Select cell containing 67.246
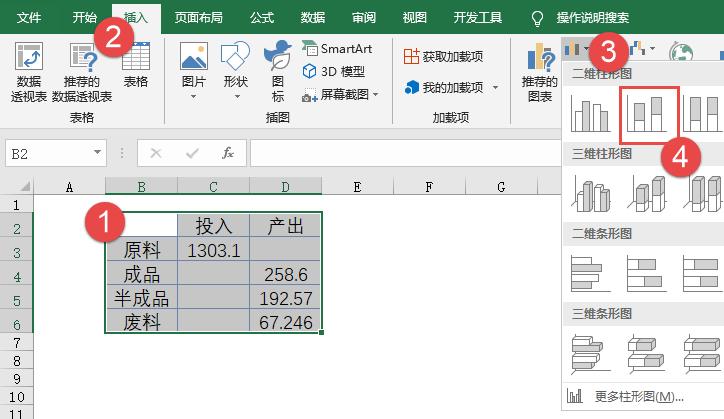This screenshot has height=419, width=724. coord(285,322)
